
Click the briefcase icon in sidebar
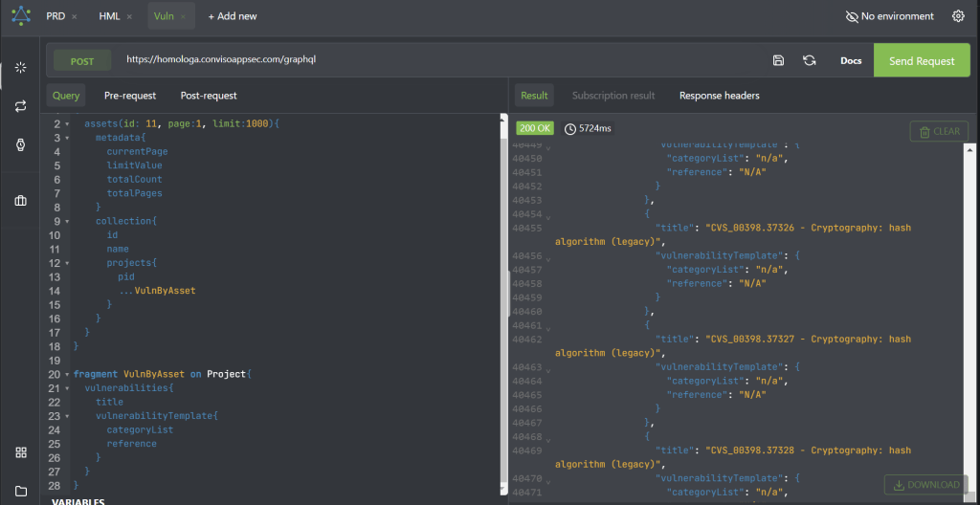pyautogui.click(x=21, y=201)
